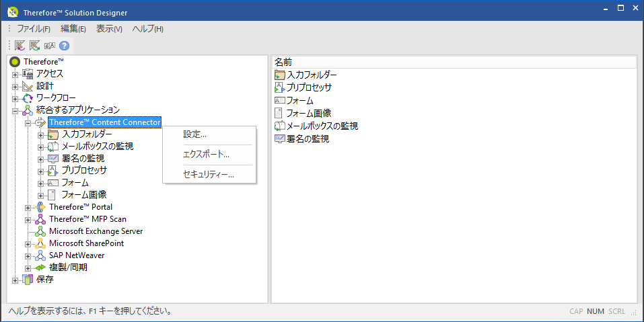Expand the フォーム tree node
The width and height of the screenshot is (644, 322).
click(40, 184)
